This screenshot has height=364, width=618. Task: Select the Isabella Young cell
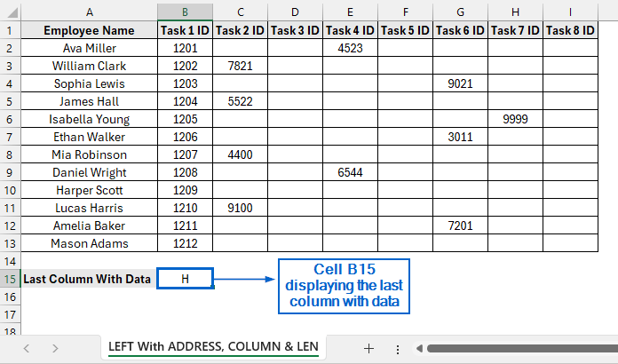click(x=90, y=119)
